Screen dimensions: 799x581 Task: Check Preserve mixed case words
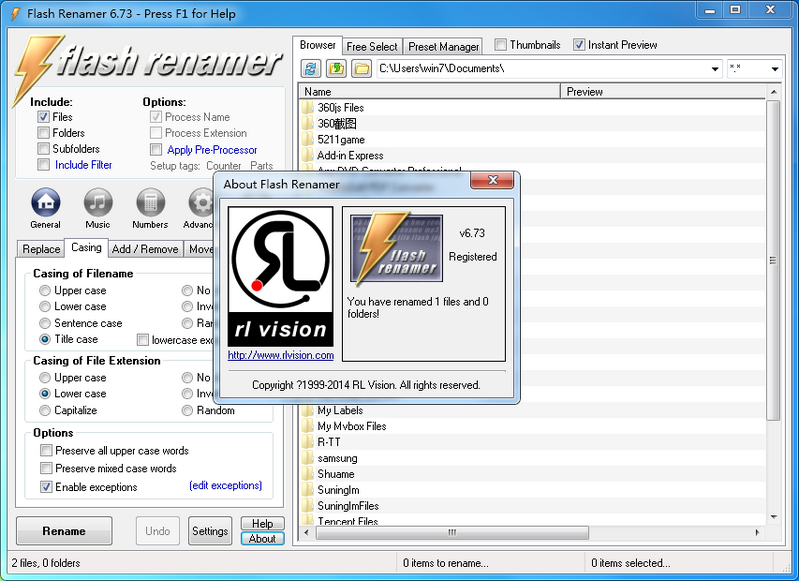click(46, 468)
